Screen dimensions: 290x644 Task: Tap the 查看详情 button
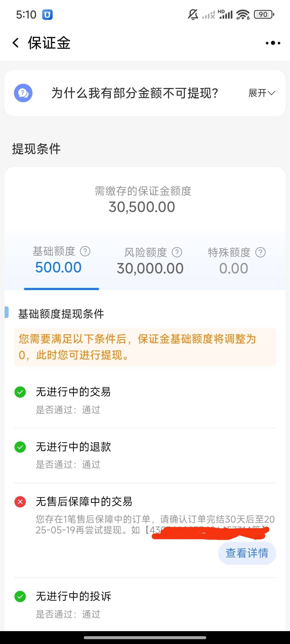point(247,553)
